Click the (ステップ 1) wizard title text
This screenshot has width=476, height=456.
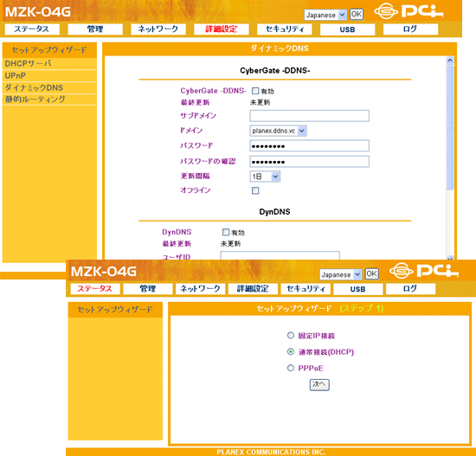point(362,308)
